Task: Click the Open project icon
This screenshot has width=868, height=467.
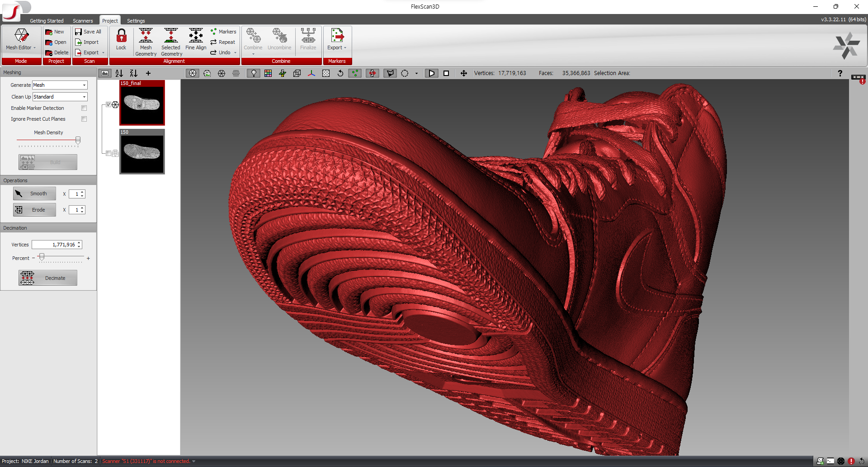Action: pos(49,42)
